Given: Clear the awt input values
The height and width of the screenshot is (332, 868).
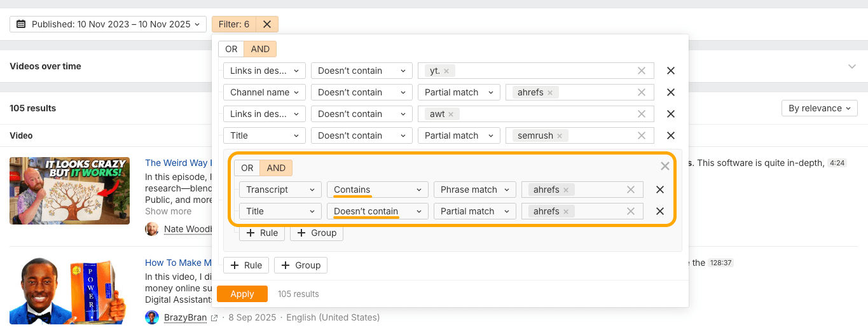Looking at the screenshot, I should (x=642, y=114).
